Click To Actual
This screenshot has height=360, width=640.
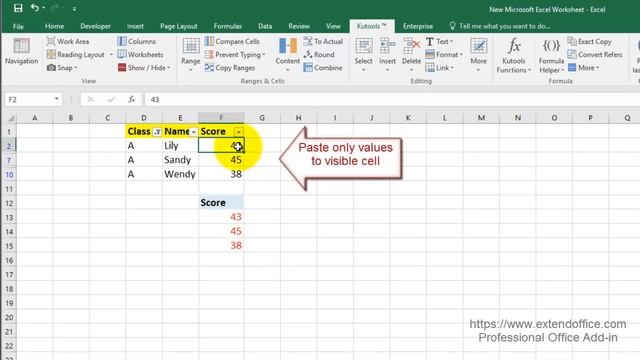323,41
